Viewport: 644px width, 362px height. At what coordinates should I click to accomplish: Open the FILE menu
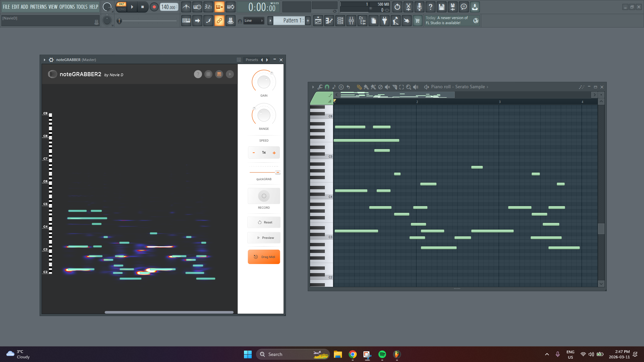tap(6, 7)
